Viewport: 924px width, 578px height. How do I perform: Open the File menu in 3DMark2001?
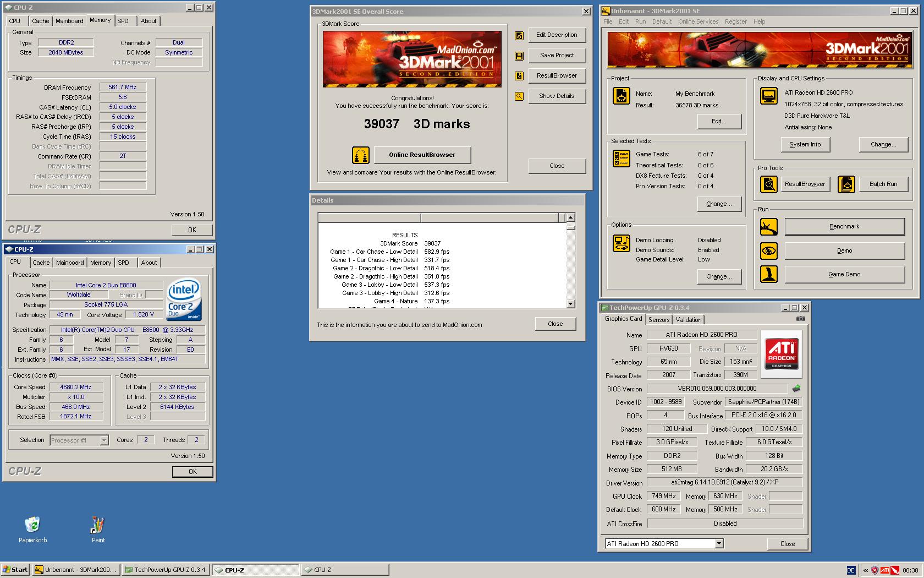tap(608, 21)
